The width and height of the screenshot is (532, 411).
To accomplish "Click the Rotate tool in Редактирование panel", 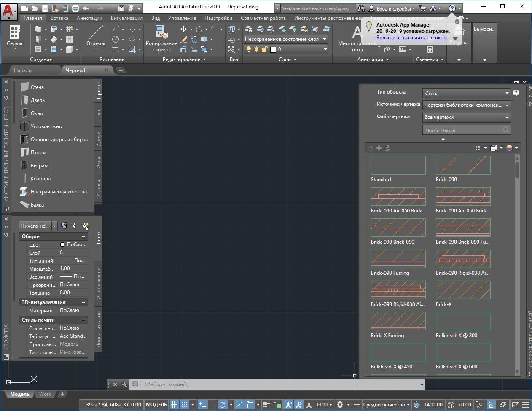I will point(199,29).
